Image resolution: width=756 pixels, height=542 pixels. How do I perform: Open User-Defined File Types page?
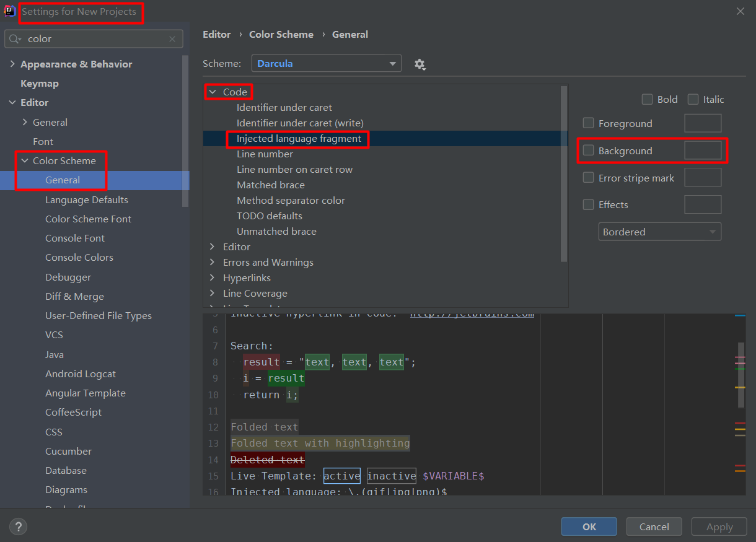pyautogui.click(x=99, y=315)
